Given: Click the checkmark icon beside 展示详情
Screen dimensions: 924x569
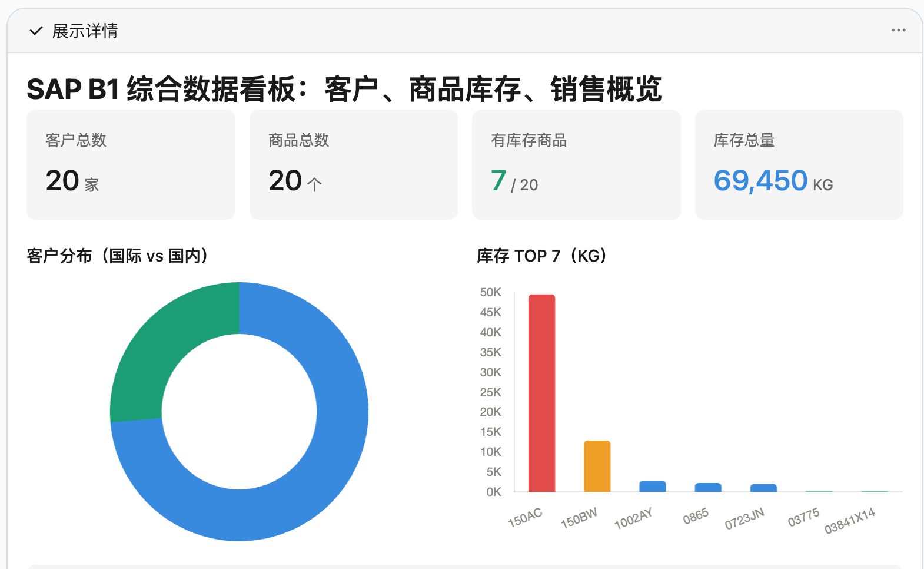Looking at the screenshot, I should [x=36, y=31].
